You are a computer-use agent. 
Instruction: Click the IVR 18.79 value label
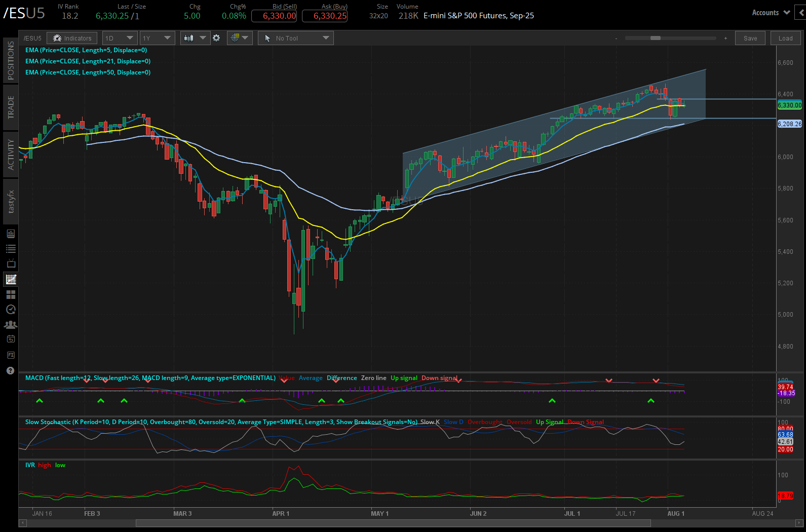[785, 496]
